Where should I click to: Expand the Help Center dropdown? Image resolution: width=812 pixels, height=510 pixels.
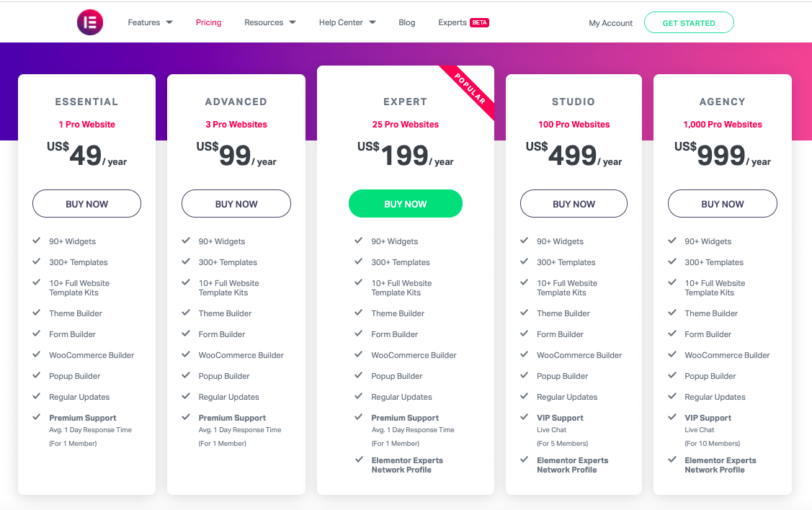pos(347,22)
